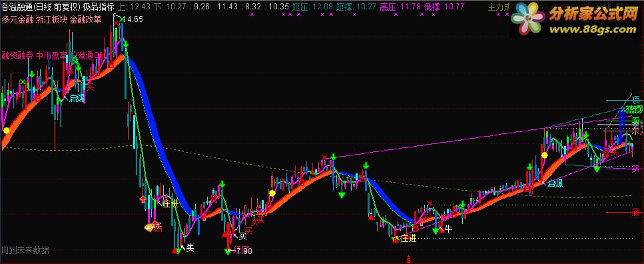The image size is (644, 264).
Task: Click the yellow dot at the far-left chart edge
Action: (6, 131)
